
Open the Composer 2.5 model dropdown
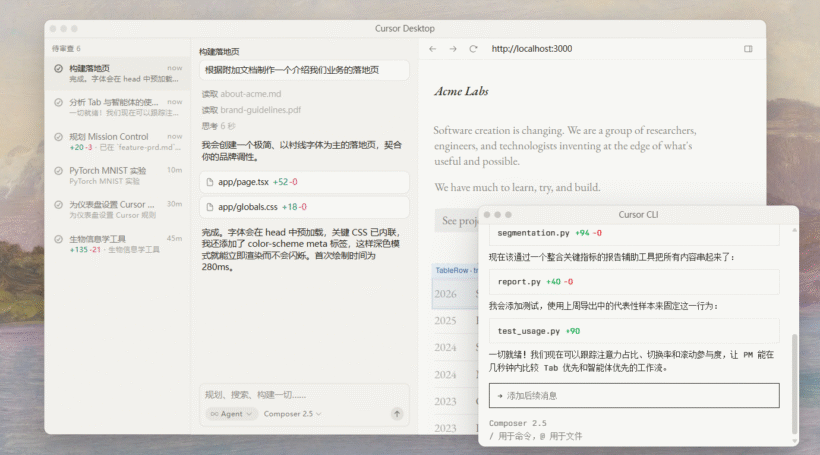coord(292,414)
